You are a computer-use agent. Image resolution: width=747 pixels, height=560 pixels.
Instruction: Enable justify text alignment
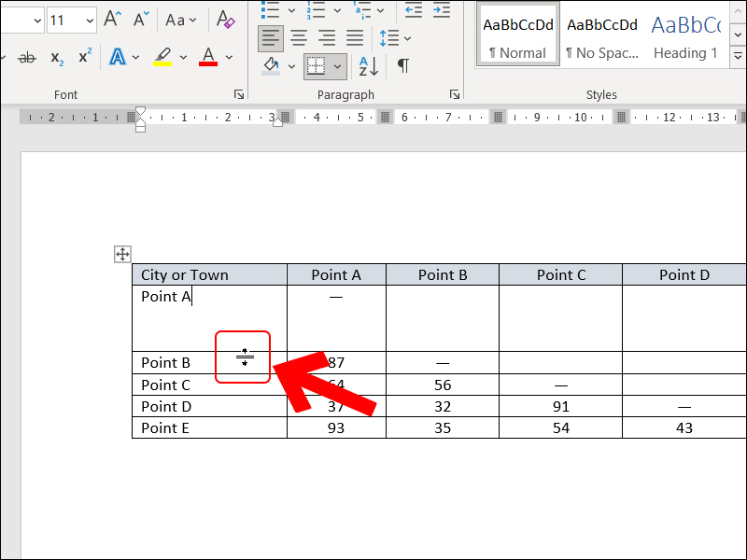(355, 38)
